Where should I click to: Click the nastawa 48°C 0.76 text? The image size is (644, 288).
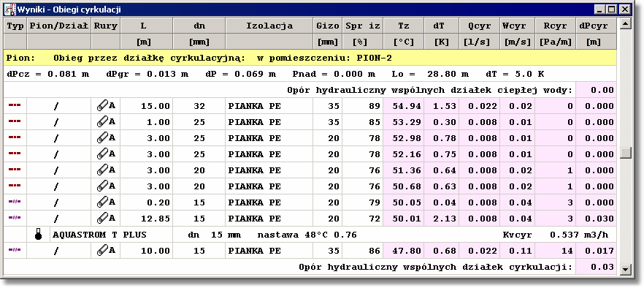(x=307, y=235)
